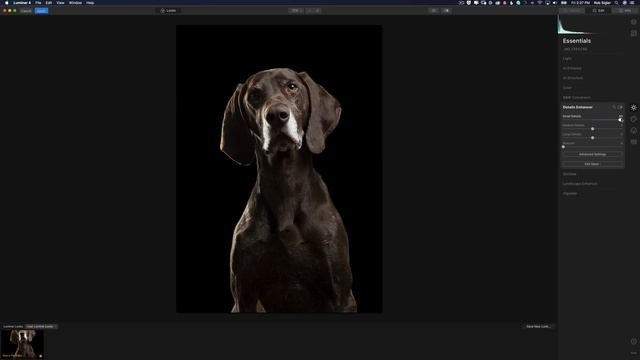
Task: Switch to the Edit tab
Action: (x=598, y=11)
